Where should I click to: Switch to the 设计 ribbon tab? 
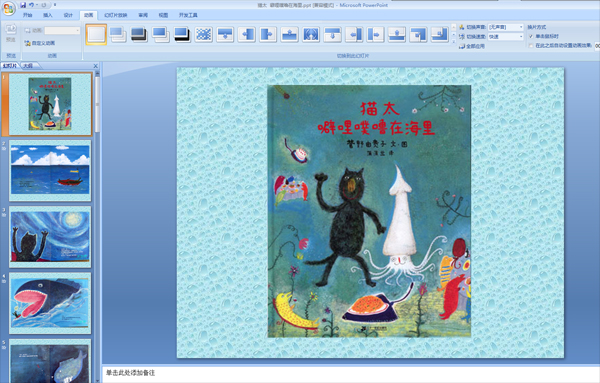coord(68,15)
